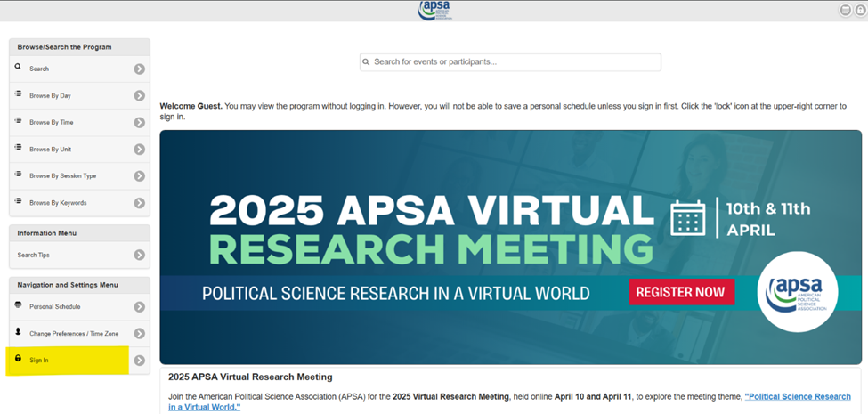The height and width of the screenshot is (414, 868).
Task: Click the search for events or participants field
Action: tap(510, 62)
